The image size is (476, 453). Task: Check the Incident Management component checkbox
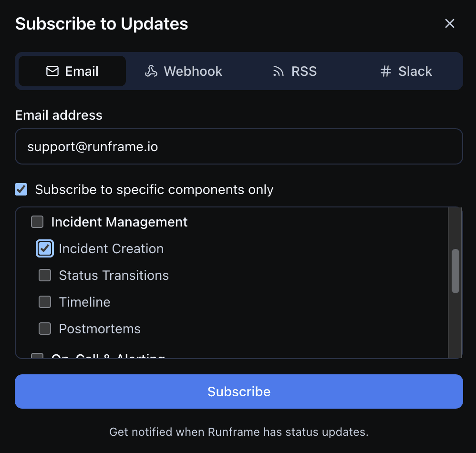tap(37, 221)
